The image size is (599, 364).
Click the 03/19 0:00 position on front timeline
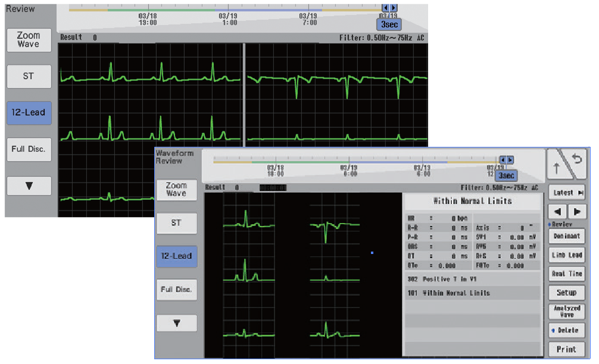(349, 170)
